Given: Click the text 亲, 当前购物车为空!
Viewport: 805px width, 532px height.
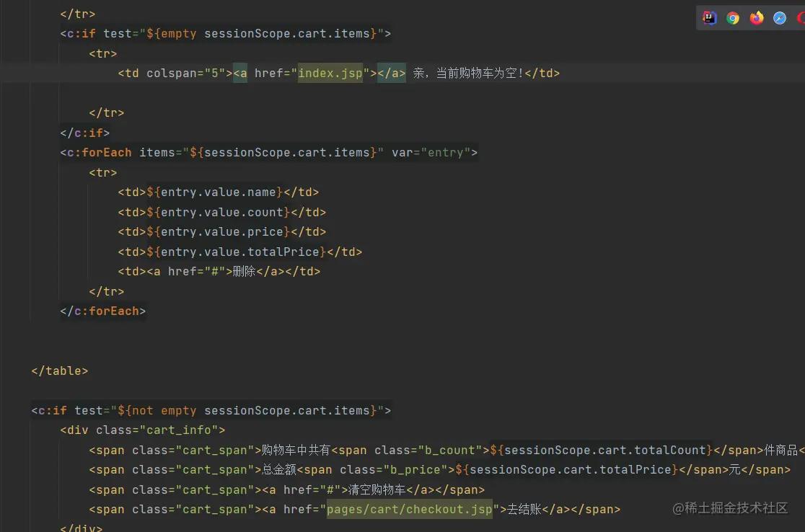Looking at the screenshot, I should pyautogui.click(x=468, y=74).
